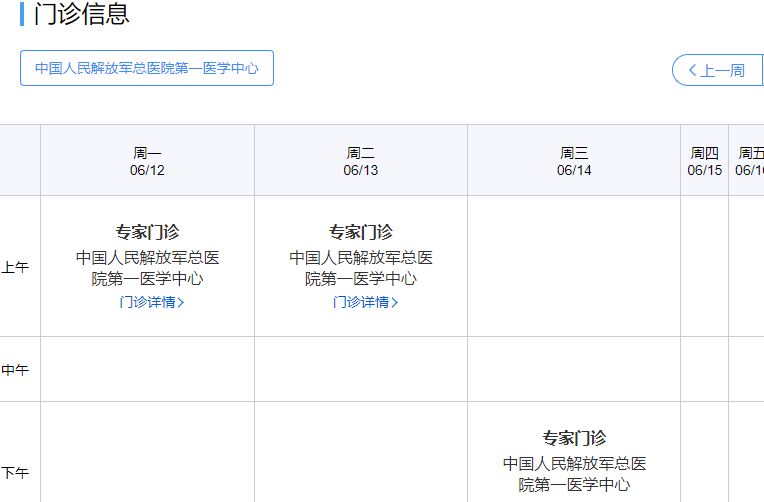The height and width of the screenshot is (502, 764).
Task: Click the 门诊信息 section heading
Action: (81, 15)
